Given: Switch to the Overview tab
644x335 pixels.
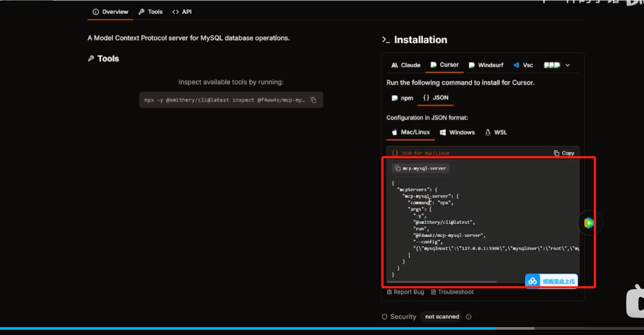Looking at the screenshot, I should point(110,12).
